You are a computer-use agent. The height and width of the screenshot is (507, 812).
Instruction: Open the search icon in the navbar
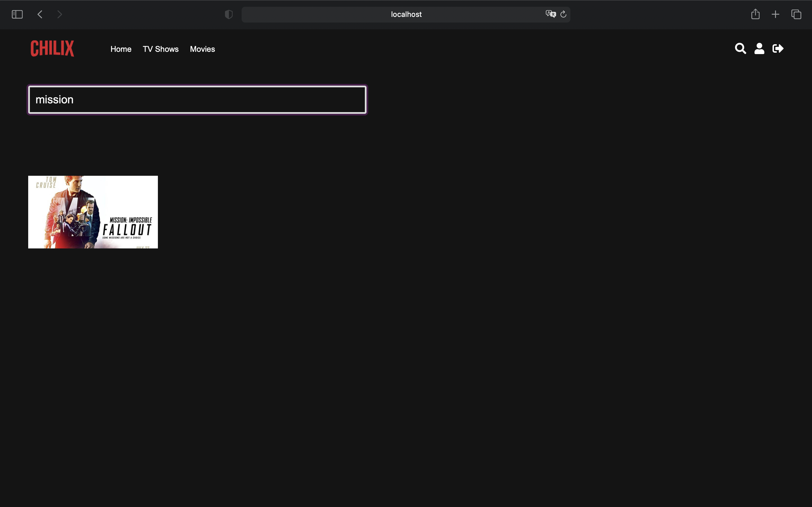(740, 48)
